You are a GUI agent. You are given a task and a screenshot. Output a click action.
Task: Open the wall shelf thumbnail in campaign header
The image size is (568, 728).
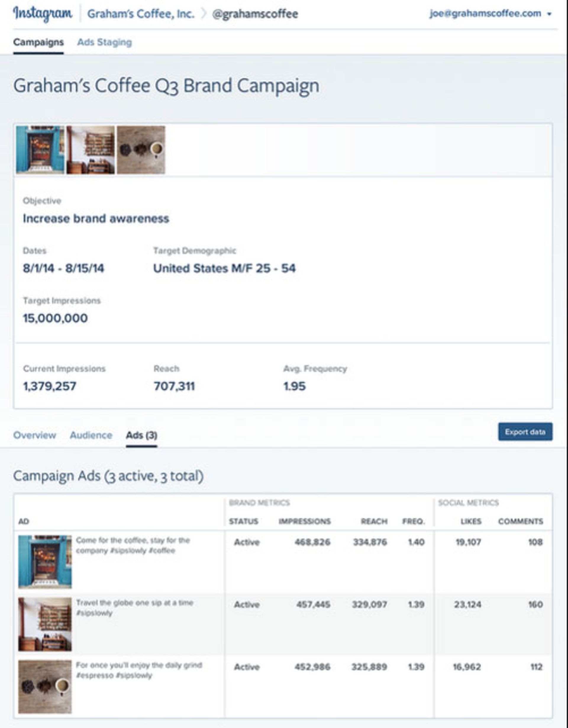(91, 150)
